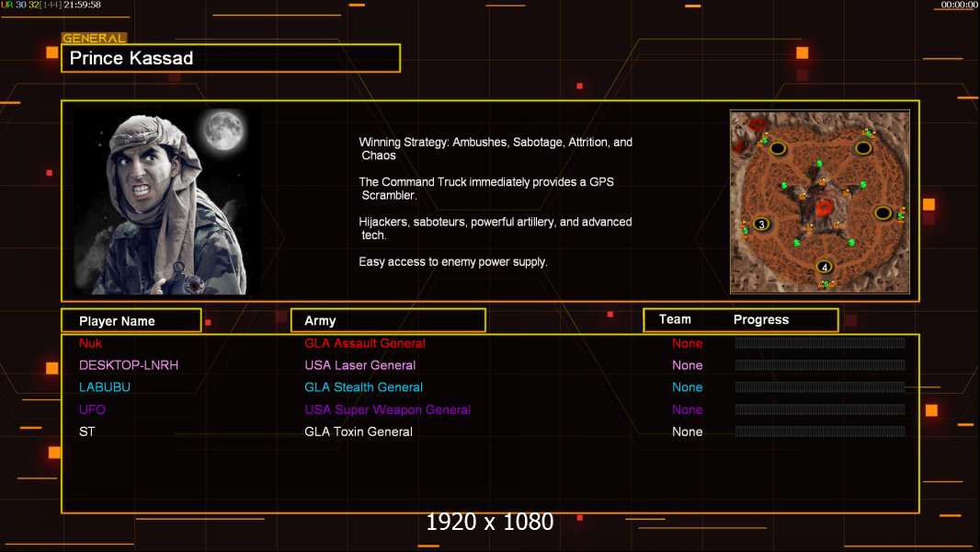Click the Prince Kassad name field

point(231,59)
